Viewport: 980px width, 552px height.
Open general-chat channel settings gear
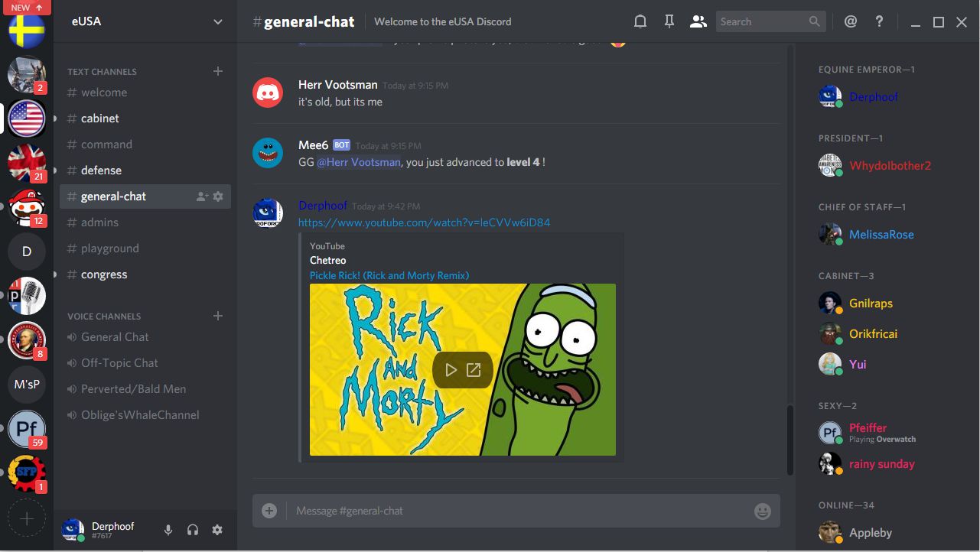pyautogui.click(x=218, y=196)
